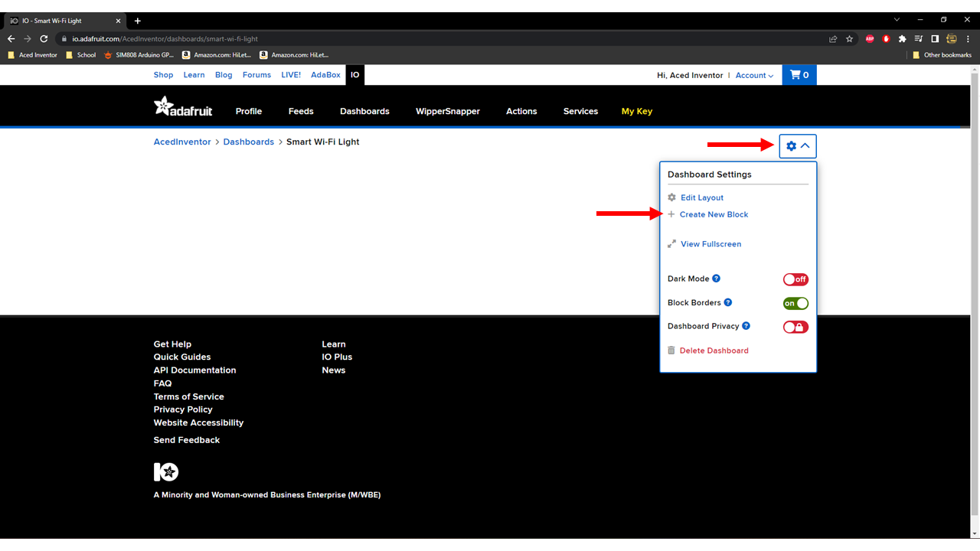Open the School bookmark folder
Image resolution: width=980 pixels, height=551 pixels.
(x=81, y=55)
